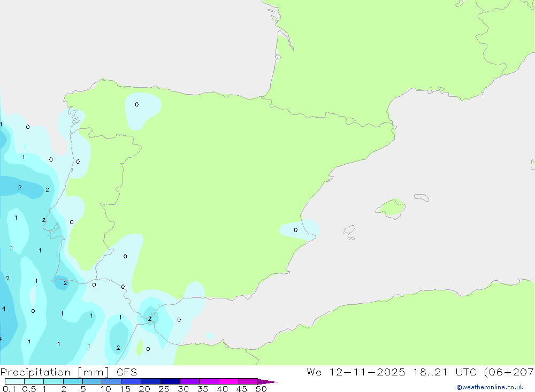Viewport: 535px width, 392px height.
Task: Click the 30–35 mm violet legend swatch
Action: pos(190,381)
